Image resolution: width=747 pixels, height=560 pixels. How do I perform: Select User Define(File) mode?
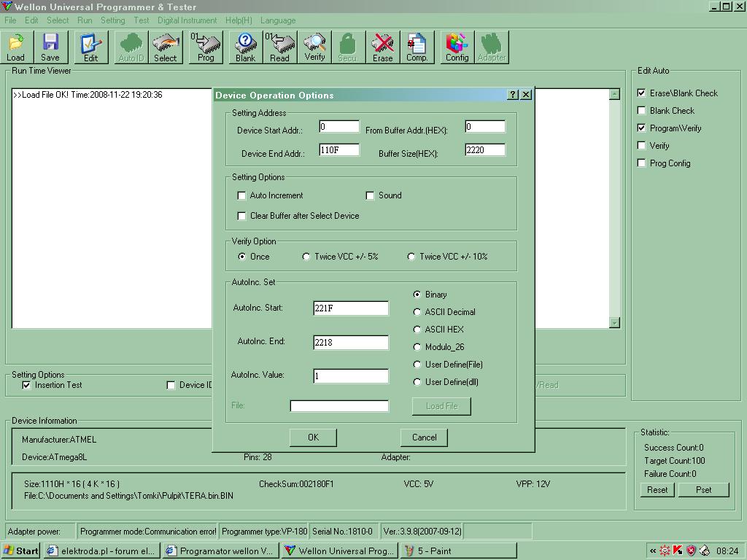(x=417, y=365)
